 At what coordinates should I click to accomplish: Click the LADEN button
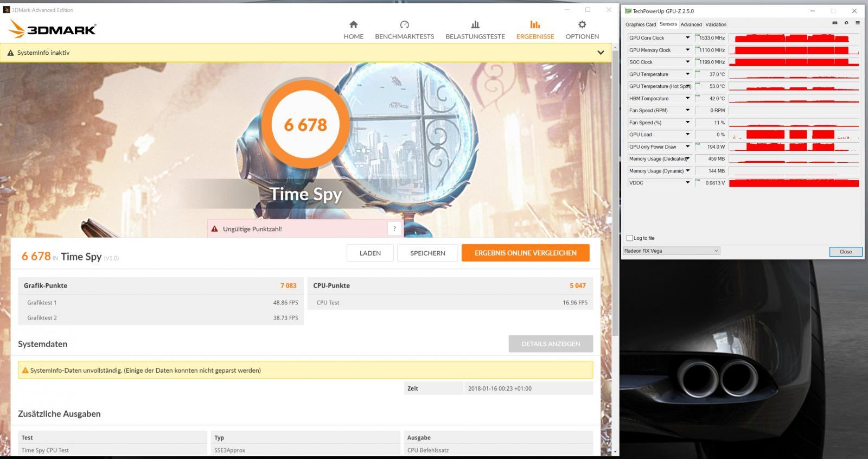[370, 253]
